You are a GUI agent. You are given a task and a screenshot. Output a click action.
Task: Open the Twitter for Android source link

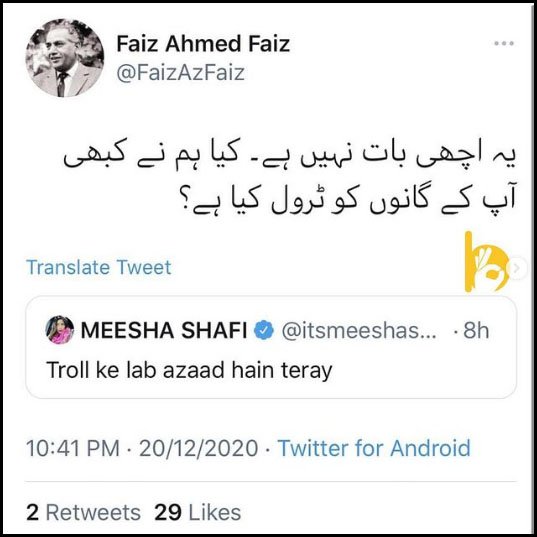[374, 448]
